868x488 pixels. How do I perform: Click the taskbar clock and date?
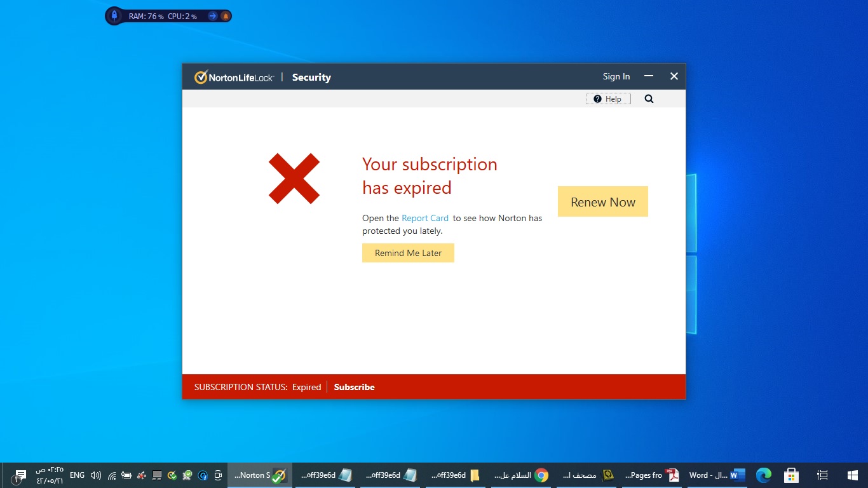(x=50, y=475)
